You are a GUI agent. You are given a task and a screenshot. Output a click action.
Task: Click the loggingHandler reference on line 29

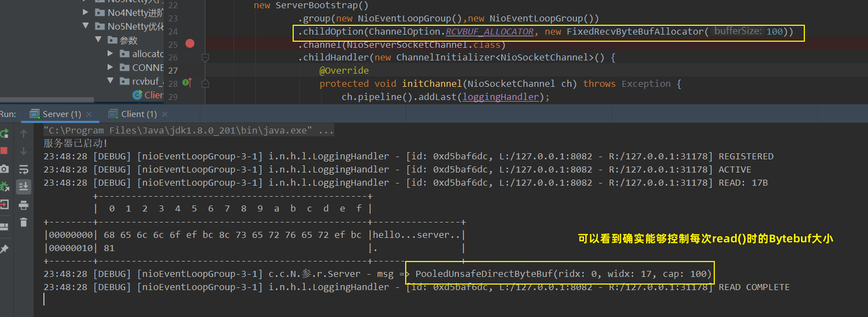[x=501, y=97]
